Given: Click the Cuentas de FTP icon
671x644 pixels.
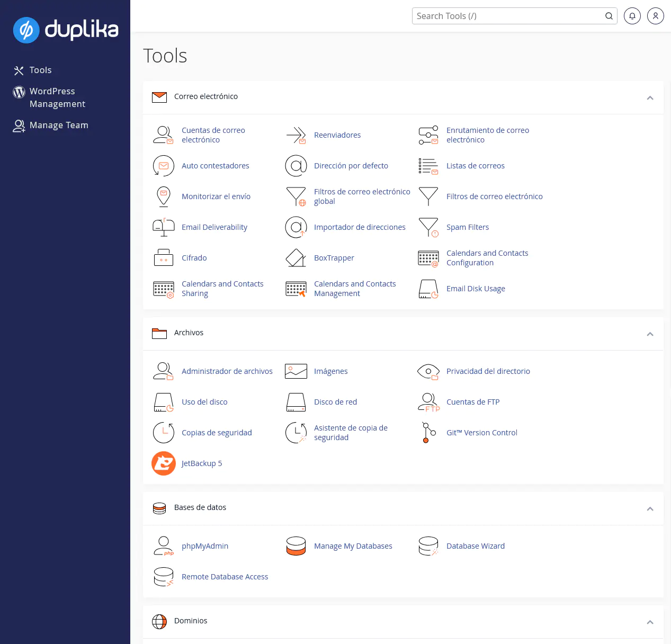Looking at the screenshot, I should pos(428,402).
